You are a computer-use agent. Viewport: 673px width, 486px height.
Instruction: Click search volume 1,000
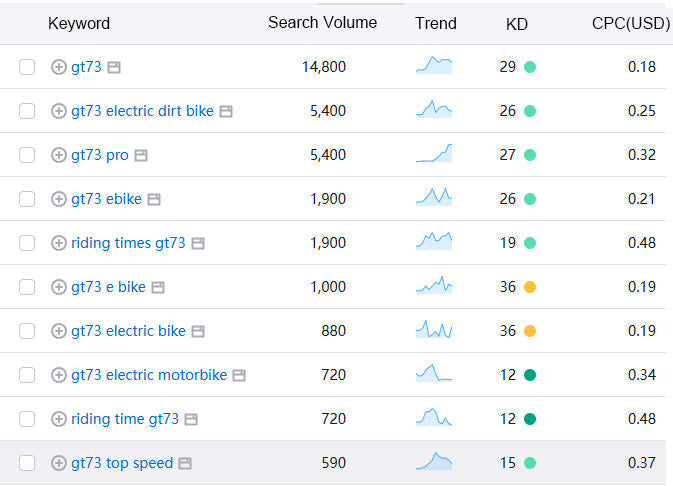point(328,287)
